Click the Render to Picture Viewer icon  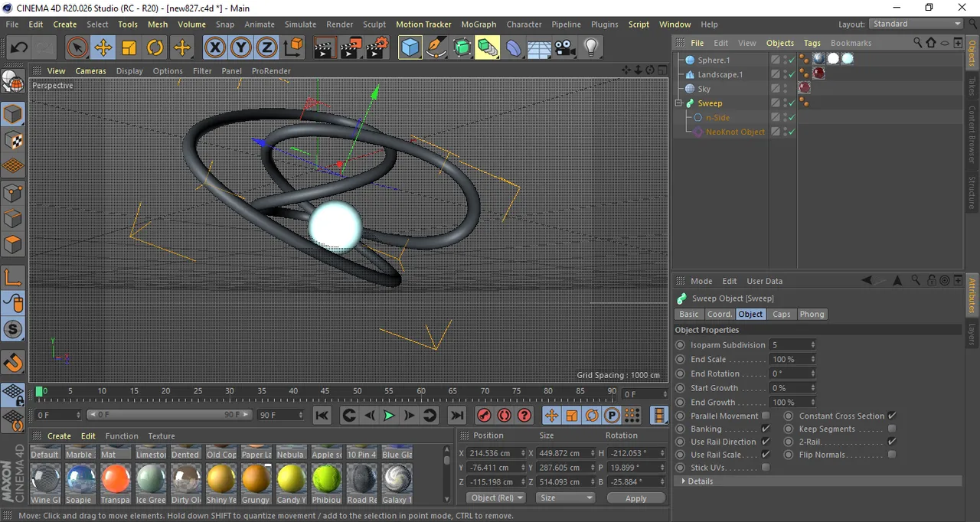(x=350, y=48)
